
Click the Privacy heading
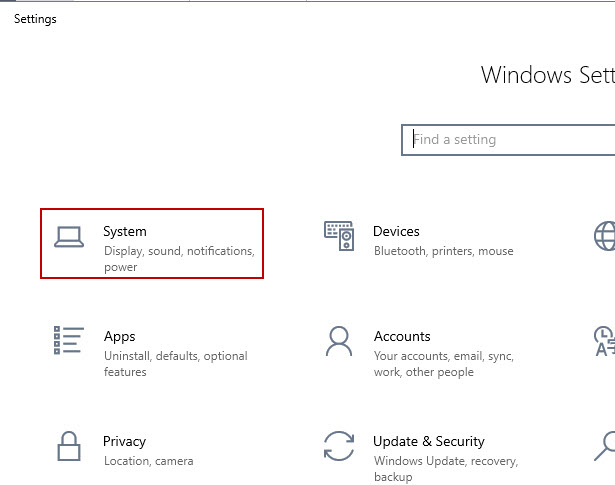[124, 442]
